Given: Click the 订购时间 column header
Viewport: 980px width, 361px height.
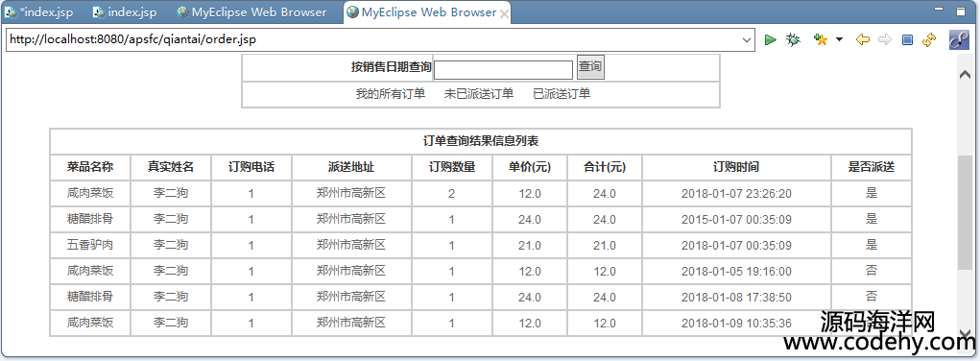Looking at the screenshot, I should click(736, 167).
